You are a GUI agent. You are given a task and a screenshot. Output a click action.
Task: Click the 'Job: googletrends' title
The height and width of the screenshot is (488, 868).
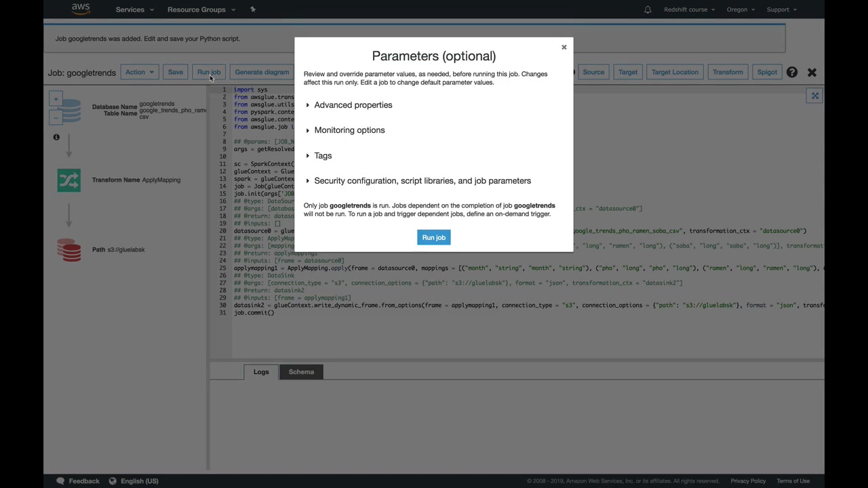[82, 73]
